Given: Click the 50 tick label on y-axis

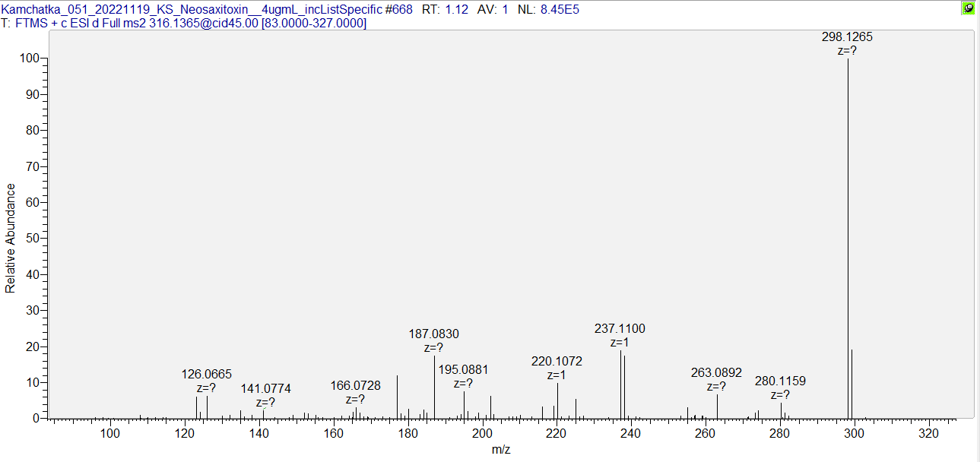Looking at the screenshot, I should (x=32, y=239).
